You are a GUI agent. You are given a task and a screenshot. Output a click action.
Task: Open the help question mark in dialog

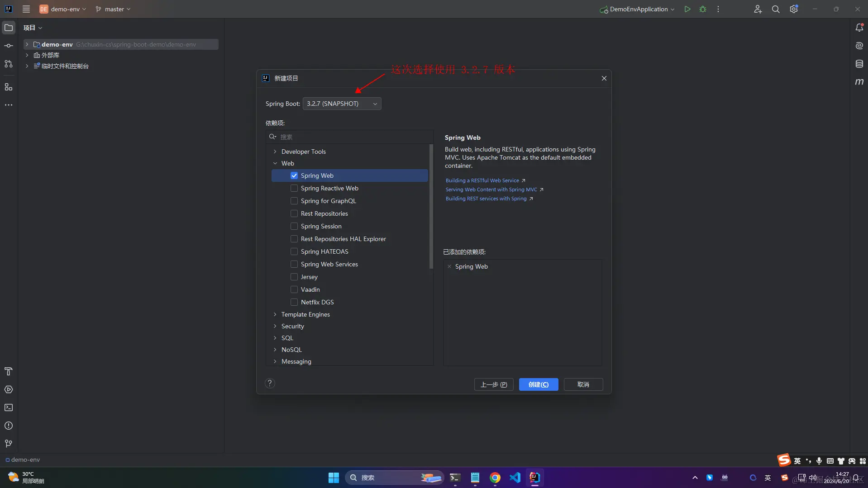click(270, 384)
